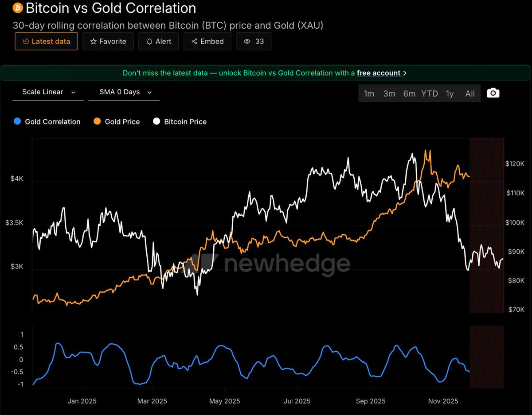Screen dimensions: 532x415
Task: Click the Mar 2025 axis label
Action: [152, 401]
